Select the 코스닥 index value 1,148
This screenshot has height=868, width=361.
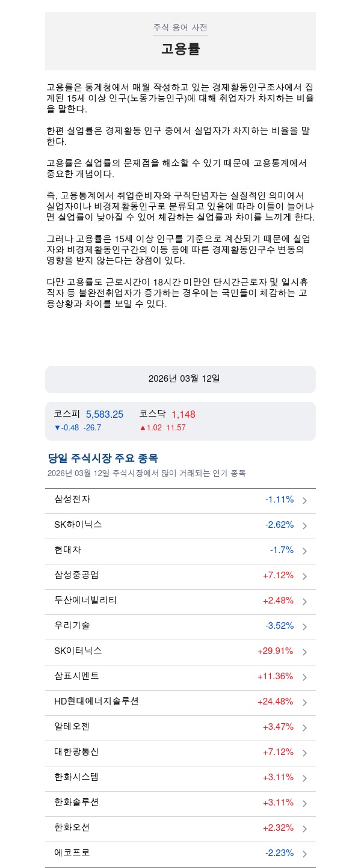[x=184, y=414]
